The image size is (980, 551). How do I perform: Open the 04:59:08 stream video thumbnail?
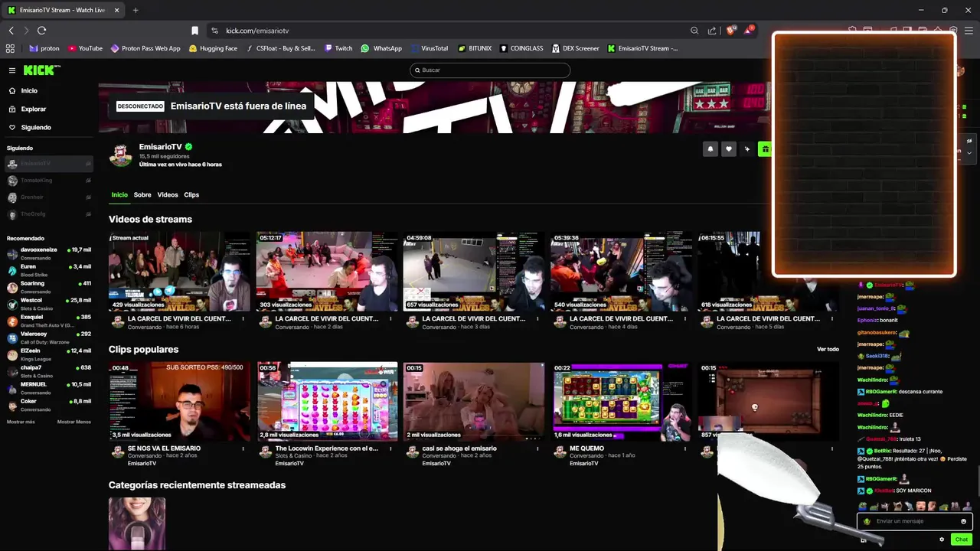pos(474,271)
